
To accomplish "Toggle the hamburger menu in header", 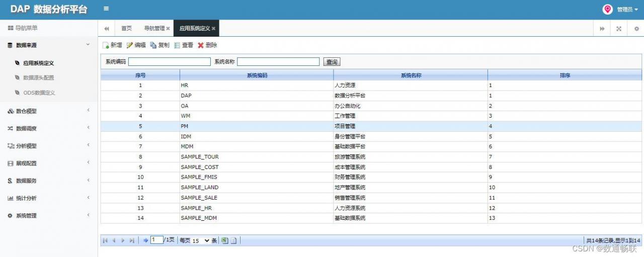I will coord(106,9).
